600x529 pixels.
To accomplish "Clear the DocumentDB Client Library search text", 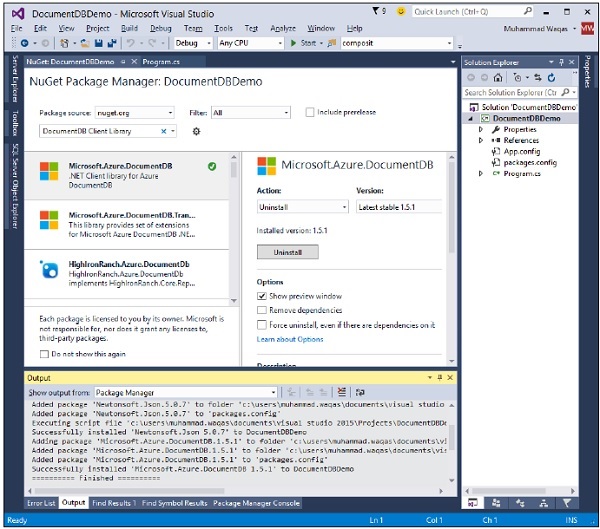I will tap(164, 131).
